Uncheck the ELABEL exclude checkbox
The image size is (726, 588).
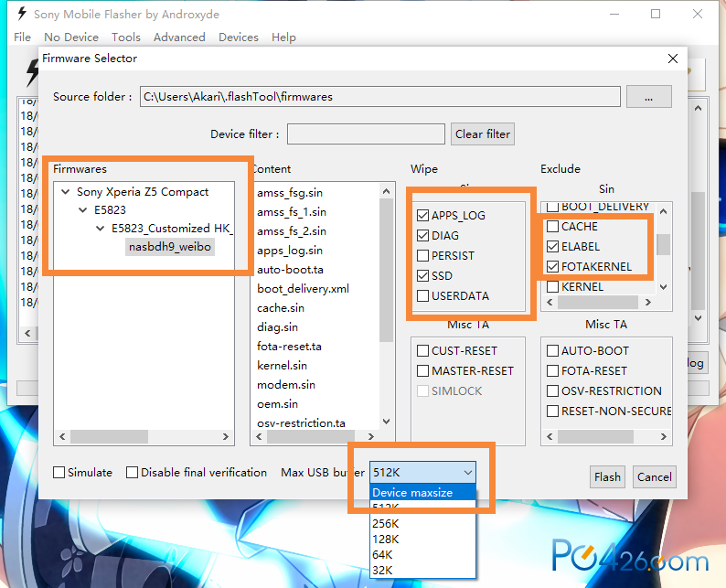(552, 246)
